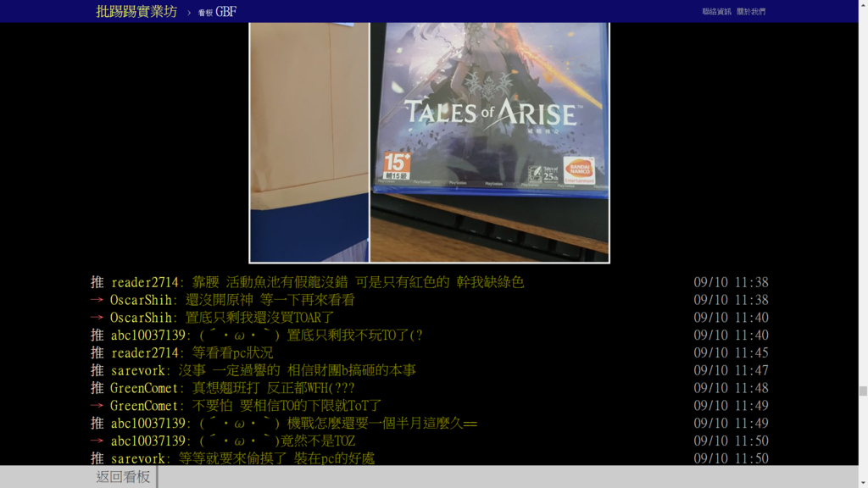Open the 關於我們 link
This screenshot has height=488, width=868.
point(751,12)
